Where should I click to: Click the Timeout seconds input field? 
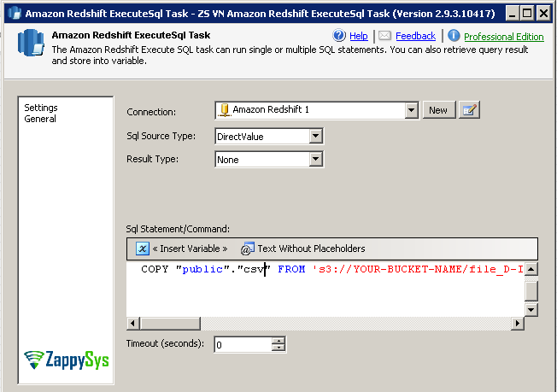pyautogui.click(x=243, y=344)
